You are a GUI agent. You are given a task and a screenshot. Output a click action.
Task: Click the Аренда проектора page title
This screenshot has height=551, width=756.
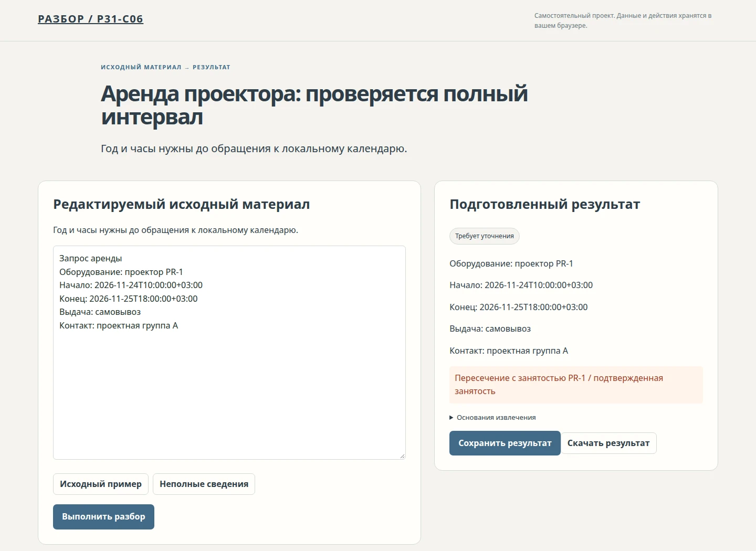point(314,105)
